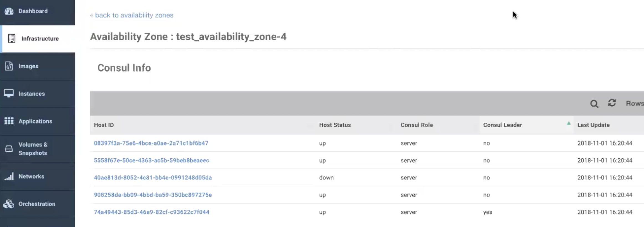Image resolution: width=644 pixels, height=227 pixels.
Task: Click the Orchestration cubes icon
Action: (9, 204)
